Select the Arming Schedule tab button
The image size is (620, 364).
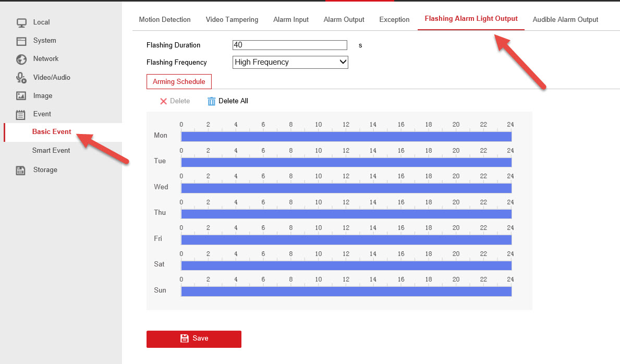click(x=179, y=82)
